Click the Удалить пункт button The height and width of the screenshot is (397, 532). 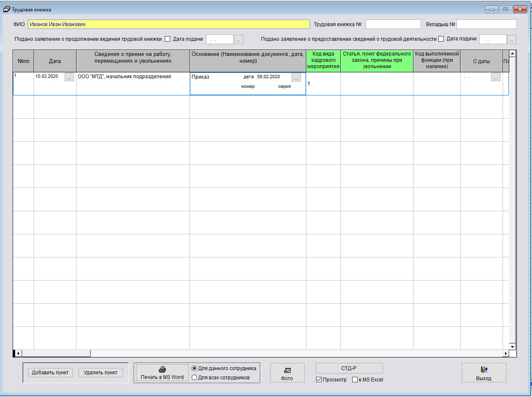(x=101, y=373)
